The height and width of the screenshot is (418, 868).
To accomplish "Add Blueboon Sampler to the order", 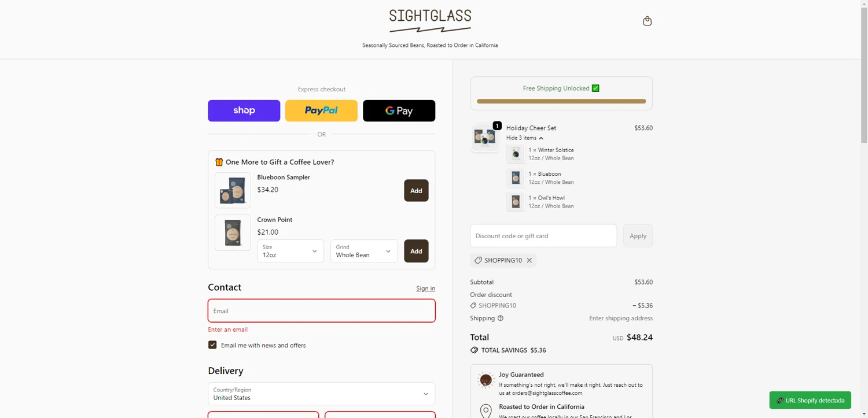I will [416, 190].
